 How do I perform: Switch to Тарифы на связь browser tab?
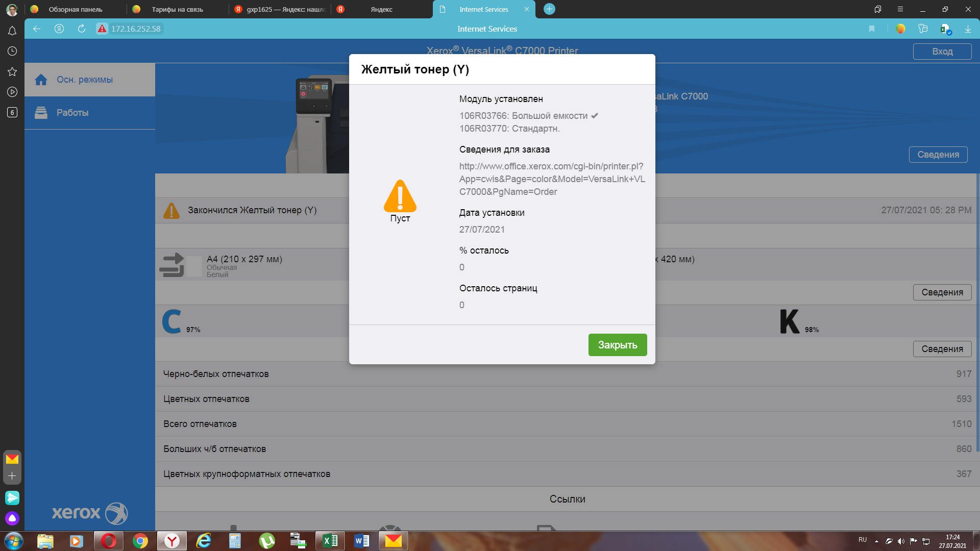pos(177,9)
